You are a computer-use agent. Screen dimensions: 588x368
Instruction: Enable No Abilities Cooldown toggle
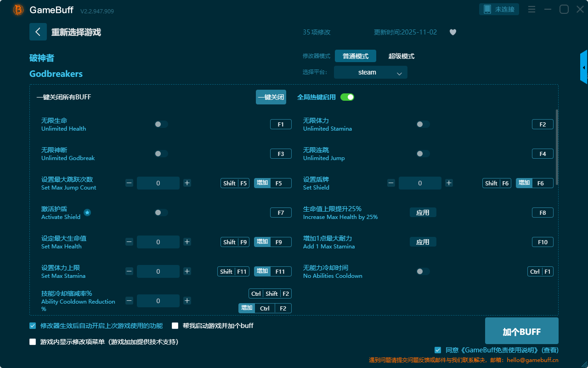click(x=423, y=271)
